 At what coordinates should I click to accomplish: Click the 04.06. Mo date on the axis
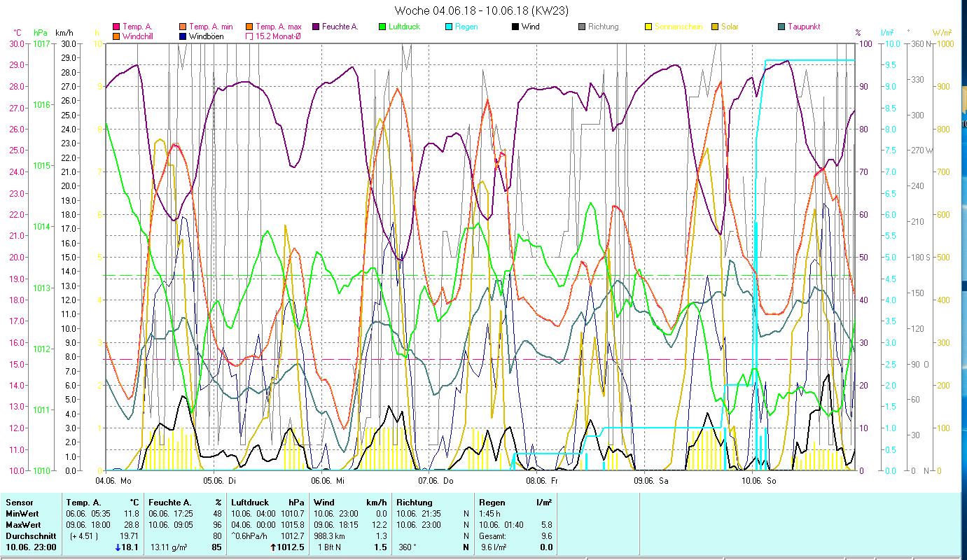(x=113, y=481)
